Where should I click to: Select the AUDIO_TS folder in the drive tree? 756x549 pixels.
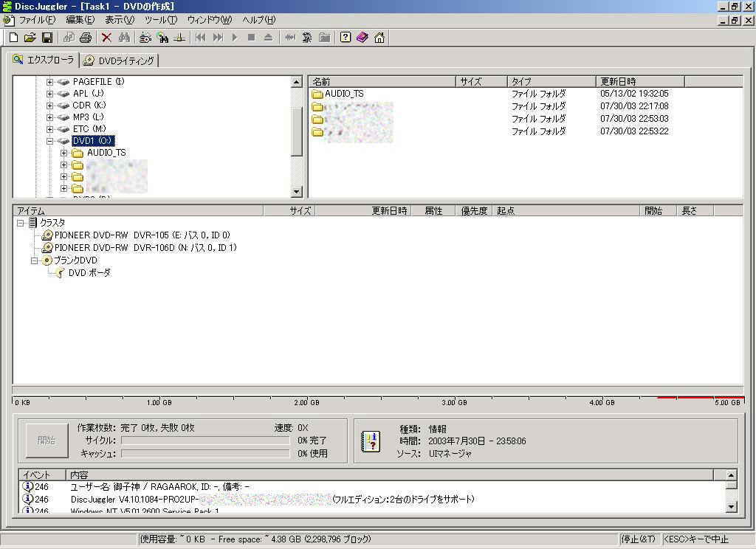[x=106, y=153]
